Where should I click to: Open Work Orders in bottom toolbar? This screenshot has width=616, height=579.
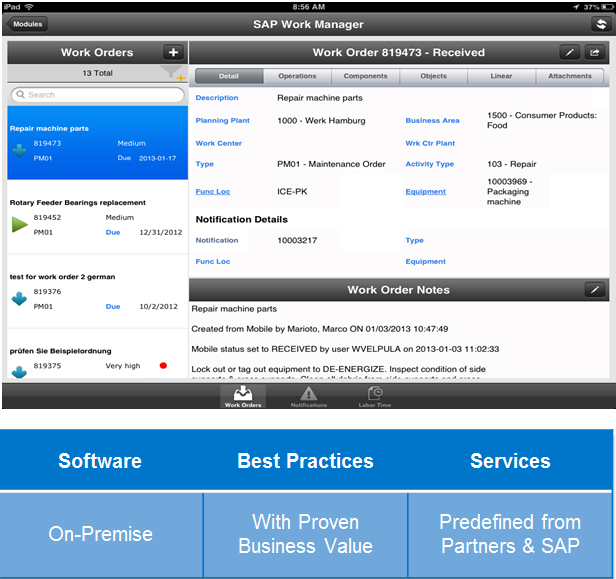coord(243,396)
